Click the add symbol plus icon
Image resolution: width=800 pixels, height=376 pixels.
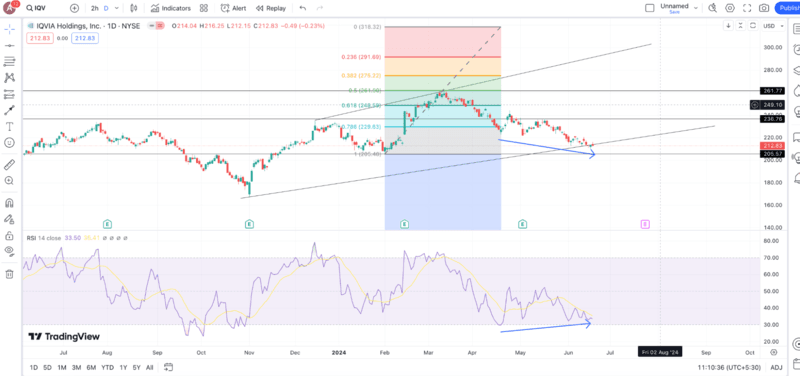pos(74,8)
